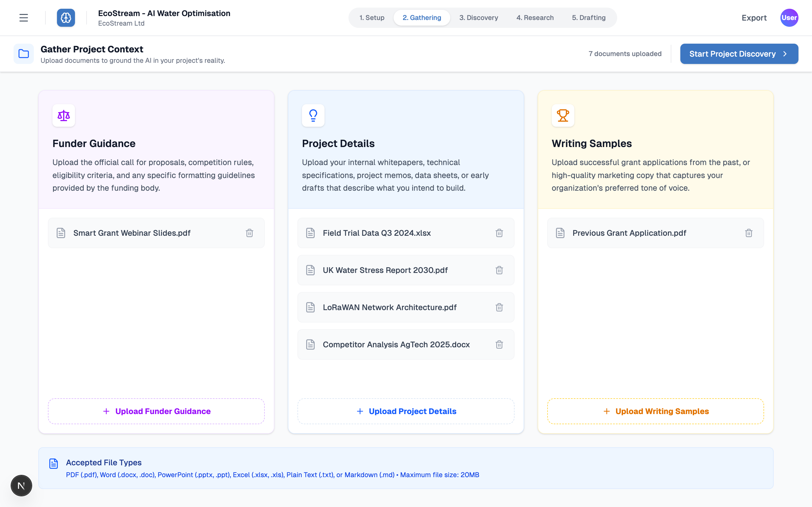Remove UK Water Stress Report 2030.pdf
Image resolution: width=812 pixels, height=507 pixels.
499,270
